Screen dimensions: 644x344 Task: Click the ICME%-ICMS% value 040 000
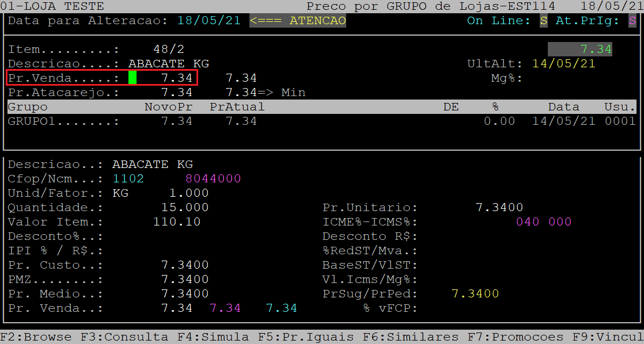coord(544,222)
